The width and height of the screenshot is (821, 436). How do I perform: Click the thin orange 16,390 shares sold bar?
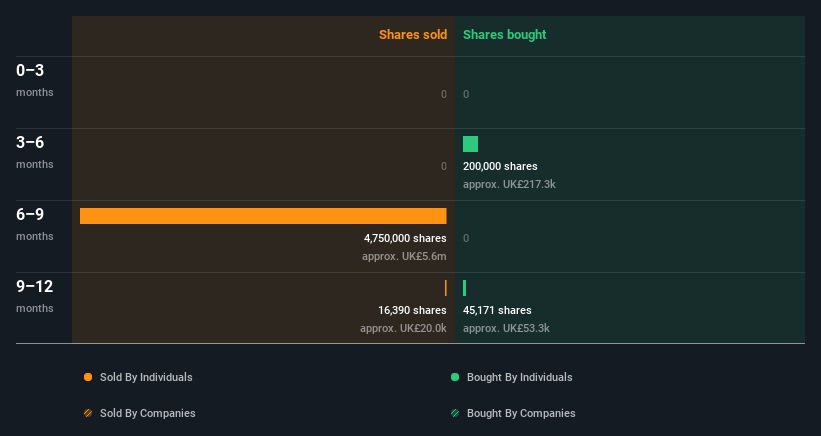(x=446, y=288)
